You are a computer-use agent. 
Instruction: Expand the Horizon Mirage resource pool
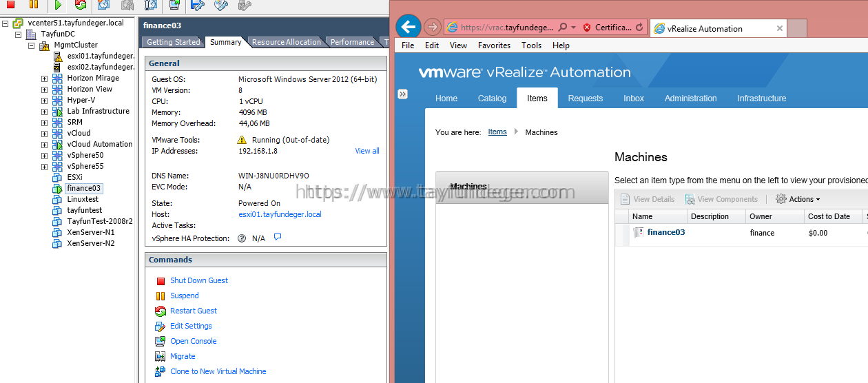(45, 79)
